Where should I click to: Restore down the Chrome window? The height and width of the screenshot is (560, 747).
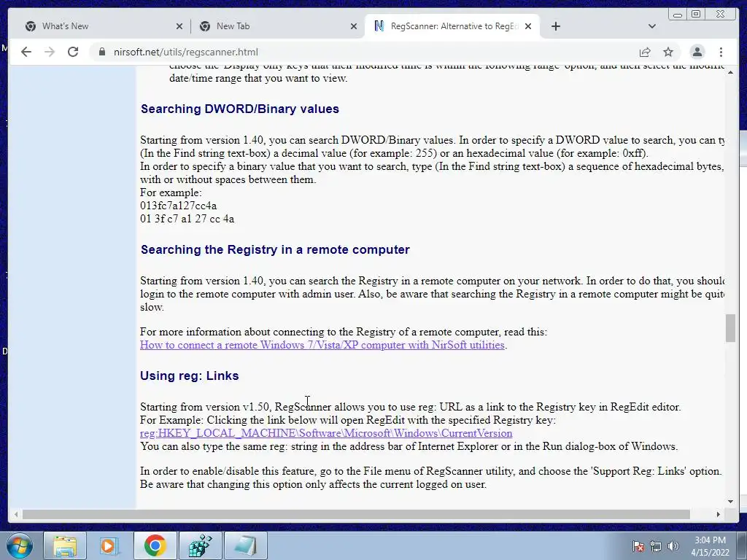tap(695, 15)
